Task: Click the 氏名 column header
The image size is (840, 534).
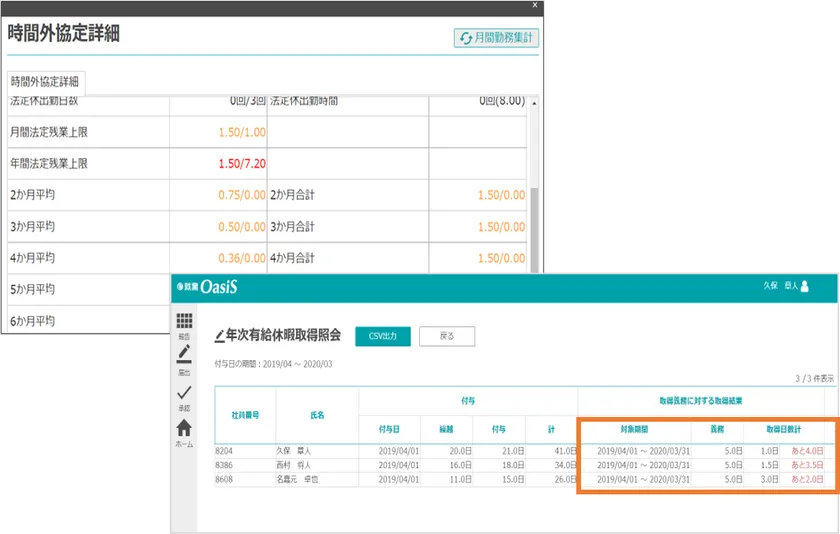Action: [x=316, y=412]
